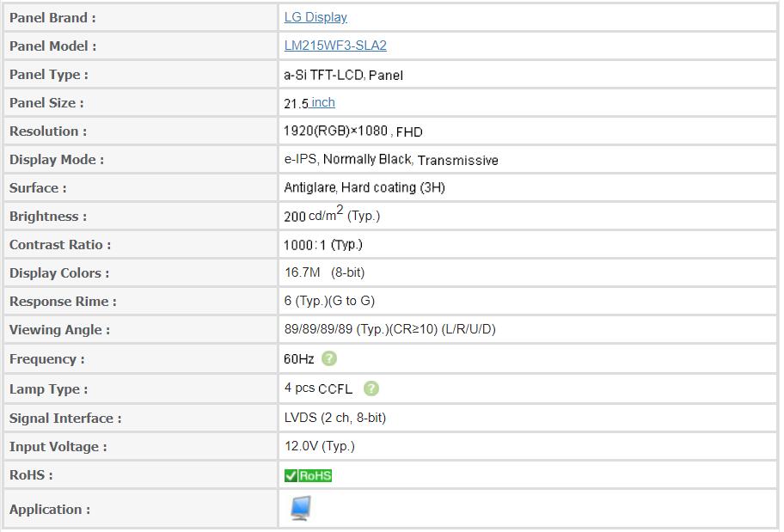Open the LG Display brand link

click(x=315, y=17)
